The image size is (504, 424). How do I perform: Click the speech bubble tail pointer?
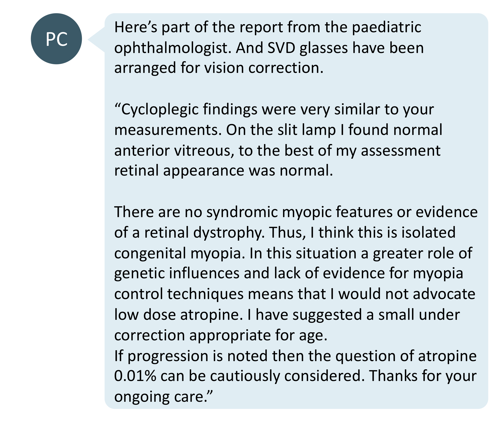pos(97,39)
